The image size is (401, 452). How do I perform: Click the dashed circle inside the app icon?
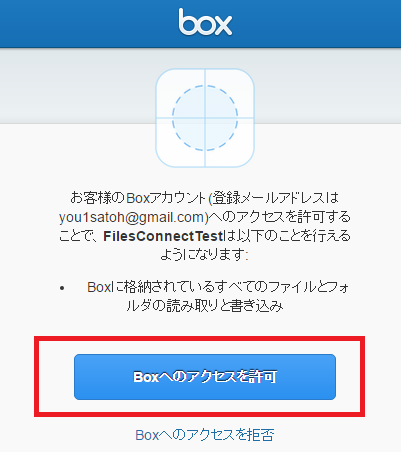click(205, 118)
